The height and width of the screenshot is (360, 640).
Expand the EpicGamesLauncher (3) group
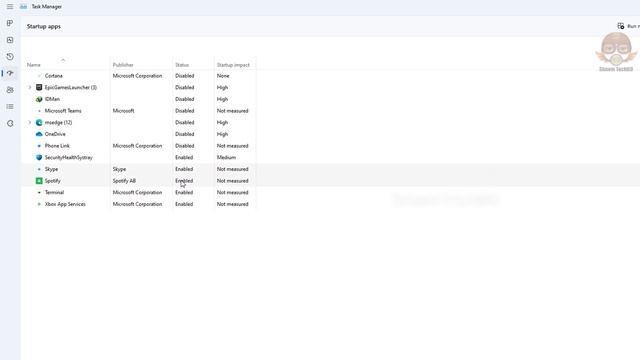pos(29,87)
